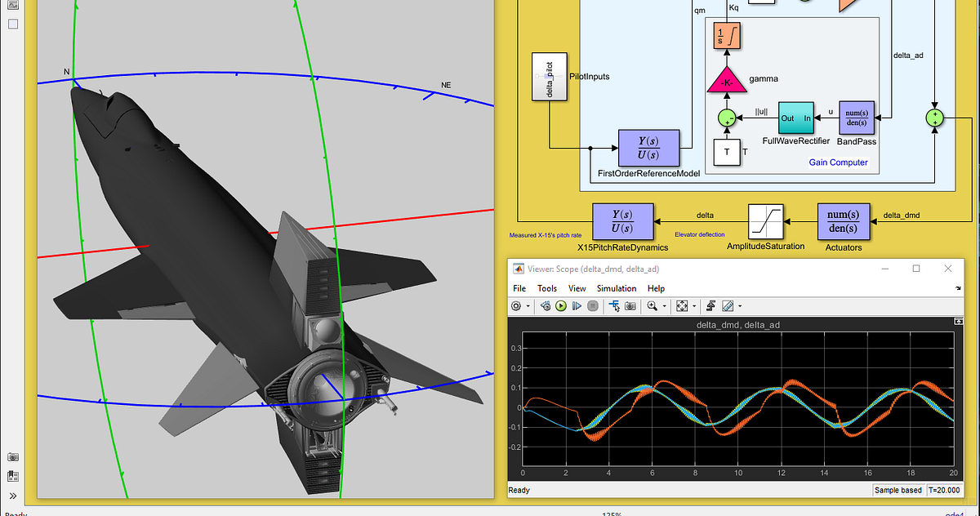Open the dropdown next to the Measurements icon

tap(739, 306)
